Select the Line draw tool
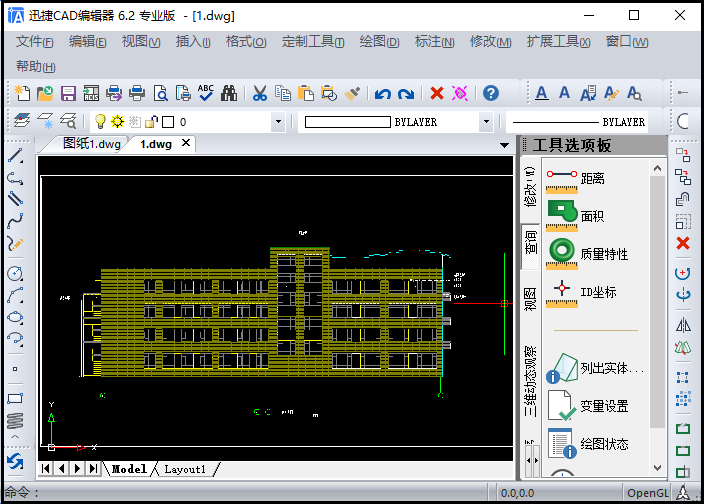Screen dimensions: 704x504 15,156
